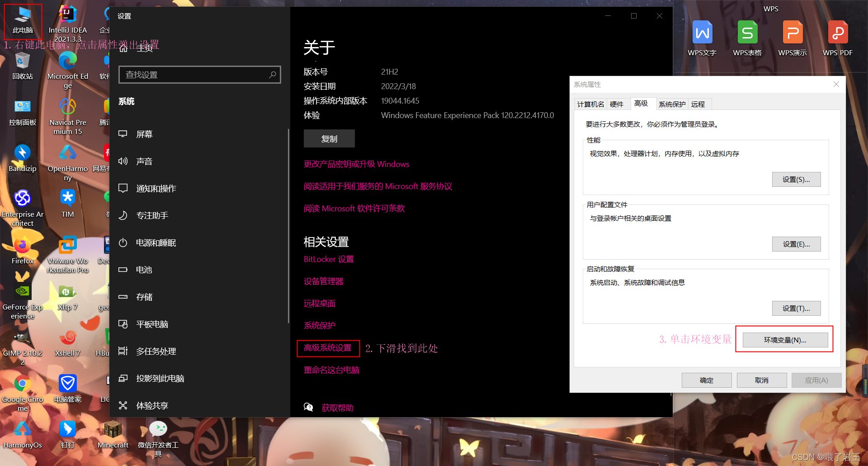
Task: Open Minecraft desktop icon
Action: [113, 435]
